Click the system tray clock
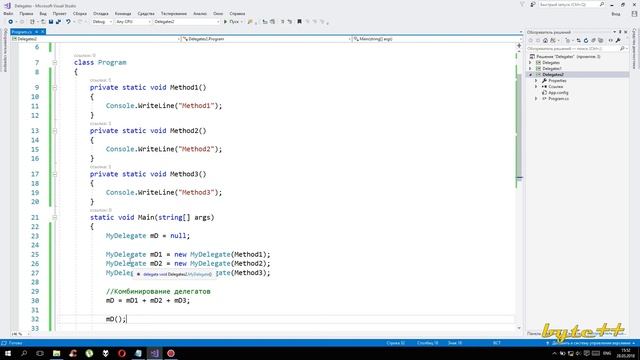 click(x=625, y=353)
